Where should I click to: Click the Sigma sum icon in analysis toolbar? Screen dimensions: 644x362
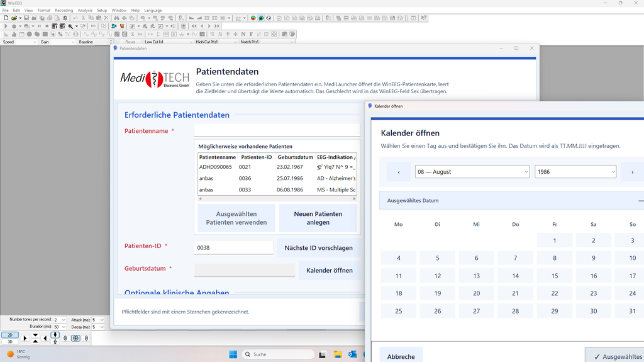tap(132, 34)
